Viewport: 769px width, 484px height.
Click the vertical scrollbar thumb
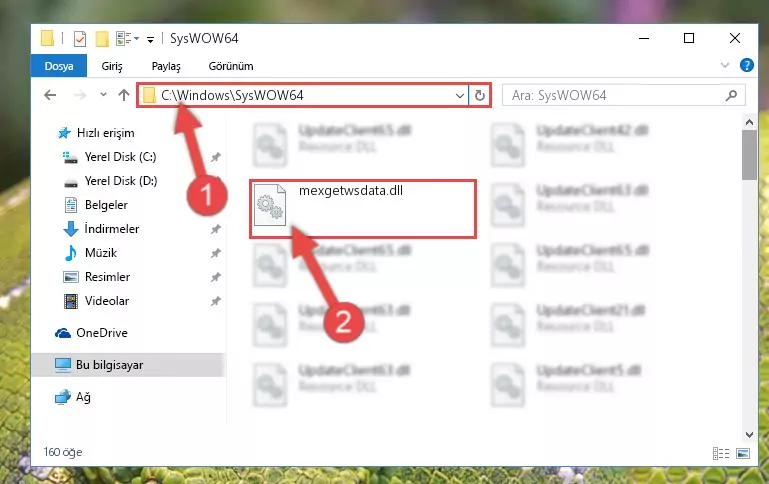click(x=749, y=155)
